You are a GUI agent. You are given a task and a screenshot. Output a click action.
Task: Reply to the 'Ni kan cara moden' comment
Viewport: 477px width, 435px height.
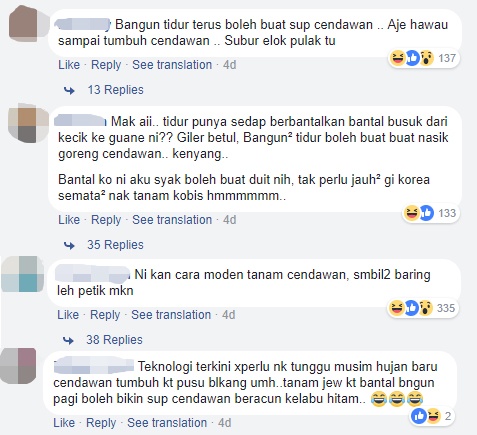[105, 315]
